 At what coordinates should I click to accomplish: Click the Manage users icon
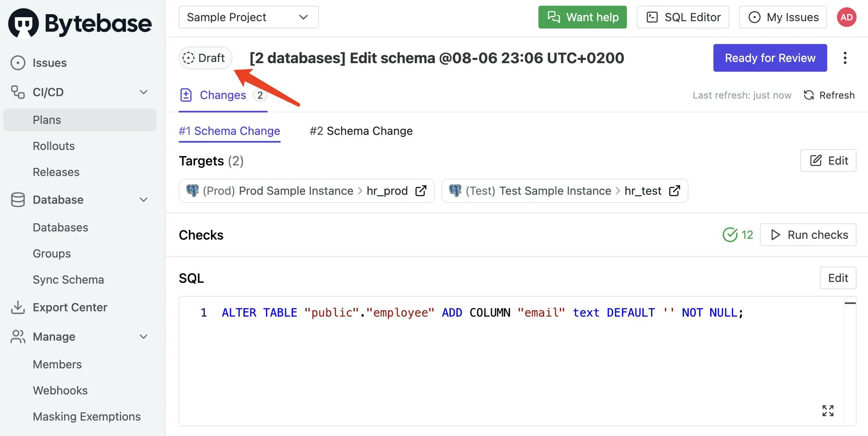(18, 337)
